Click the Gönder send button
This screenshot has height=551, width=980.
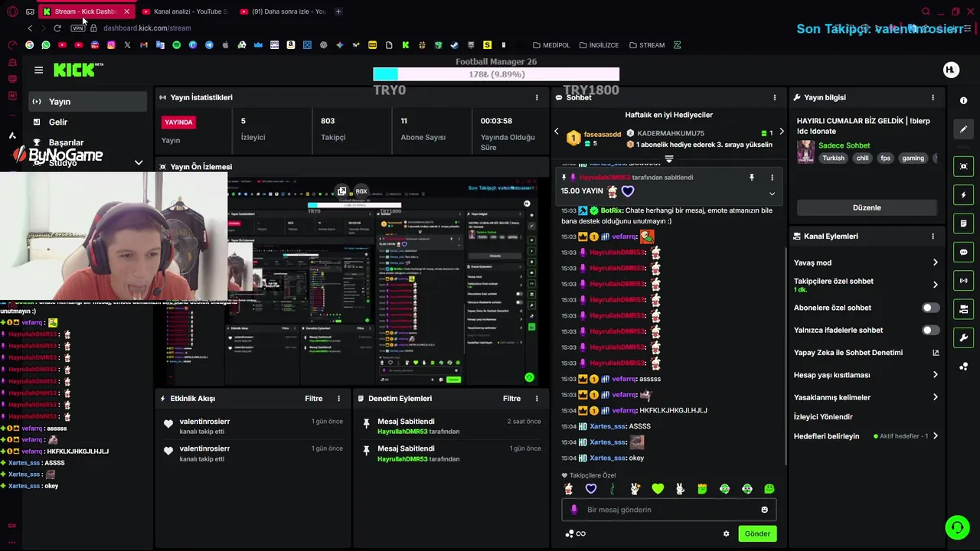(x=757, y=533)
